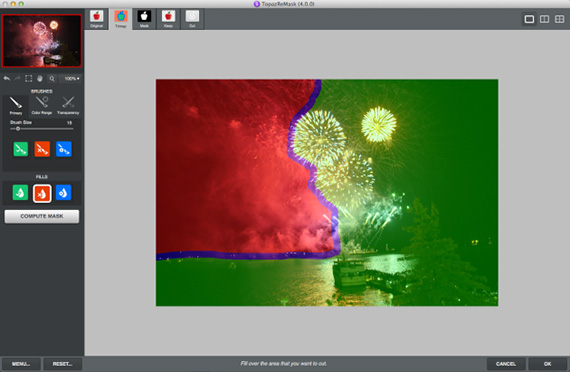Click the RESET button

coord(63,364)
